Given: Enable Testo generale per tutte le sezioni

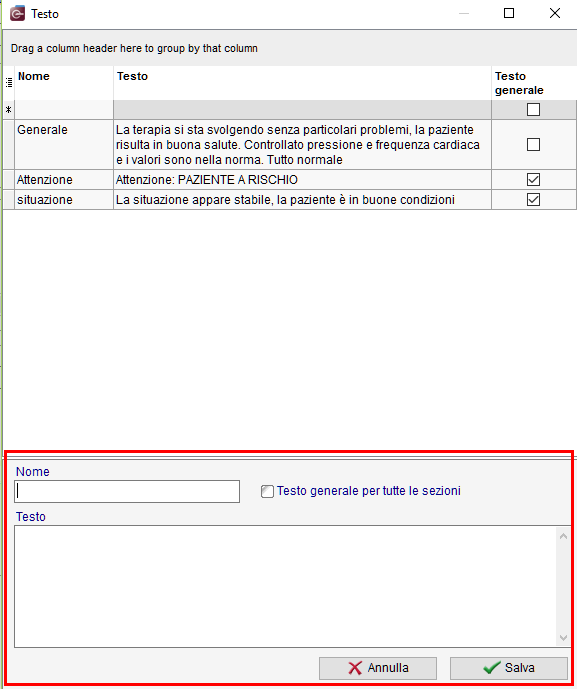Looking at the screenshot, I should coord(267,491).
